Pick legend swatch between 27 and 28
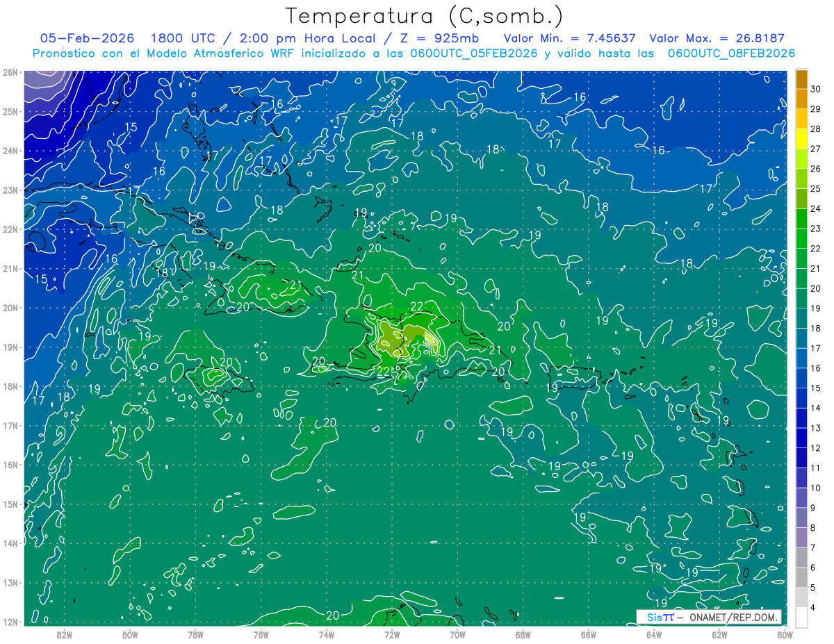The height and width of the screenshot is (644, 834). tap(801, 138)
